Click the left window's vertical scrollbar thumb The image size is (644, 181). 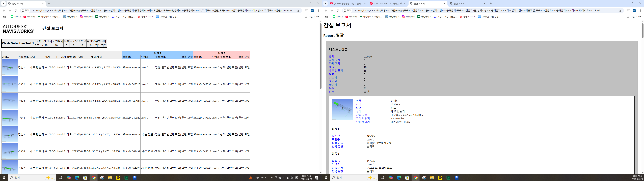pyautogui.click(x=321, y=56)
